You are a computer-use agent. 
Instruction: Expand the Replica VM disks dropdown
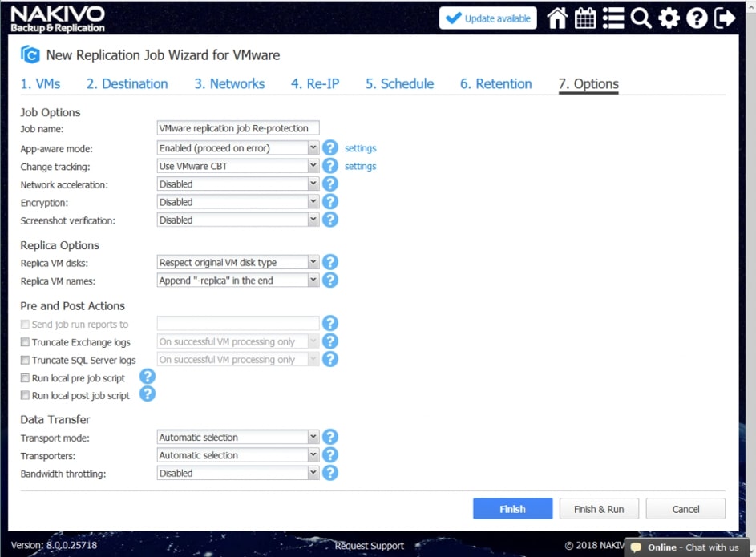238,262
